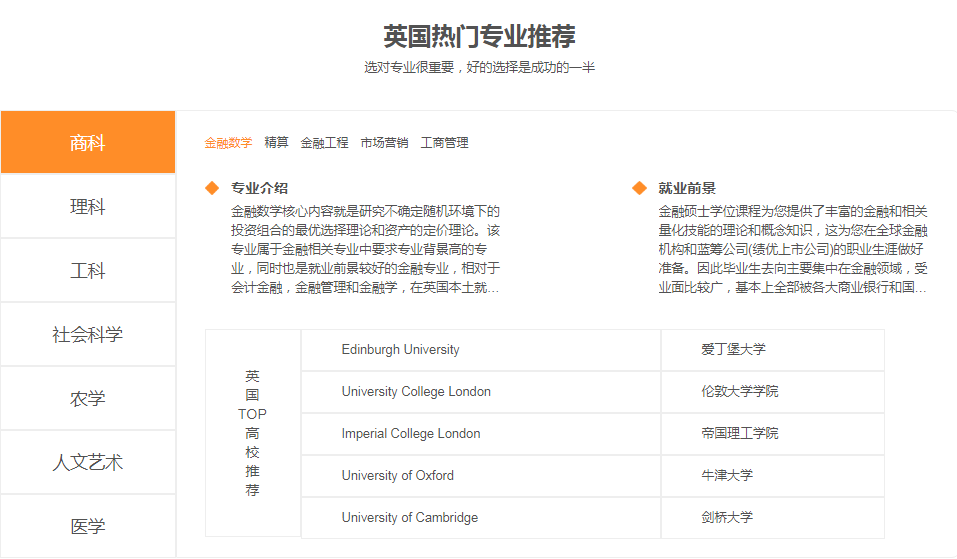Open the 金融工程 major tab
This screenshot has width=957, height=559.
[x=324, y=143]
